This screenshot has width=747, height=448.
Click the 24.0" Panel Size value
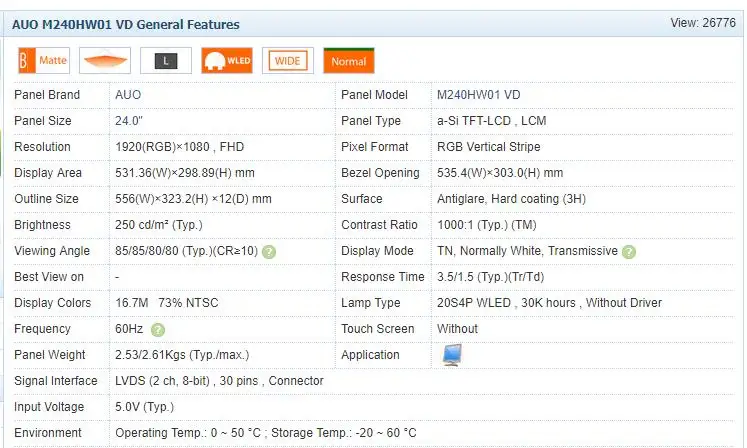click(129, 121)
